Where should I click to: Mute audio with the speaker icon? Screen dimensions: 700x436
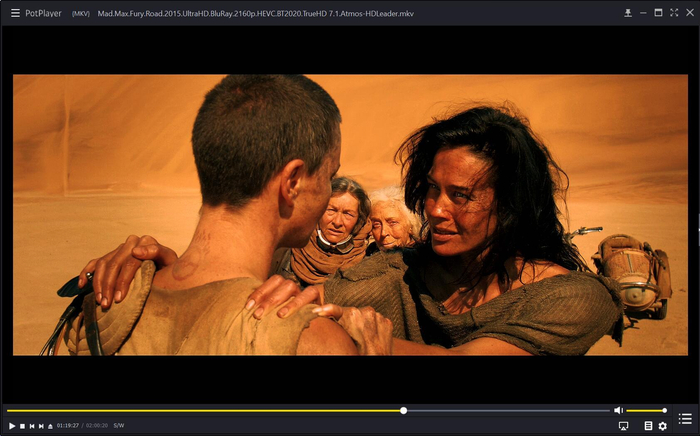coord(618,410)
